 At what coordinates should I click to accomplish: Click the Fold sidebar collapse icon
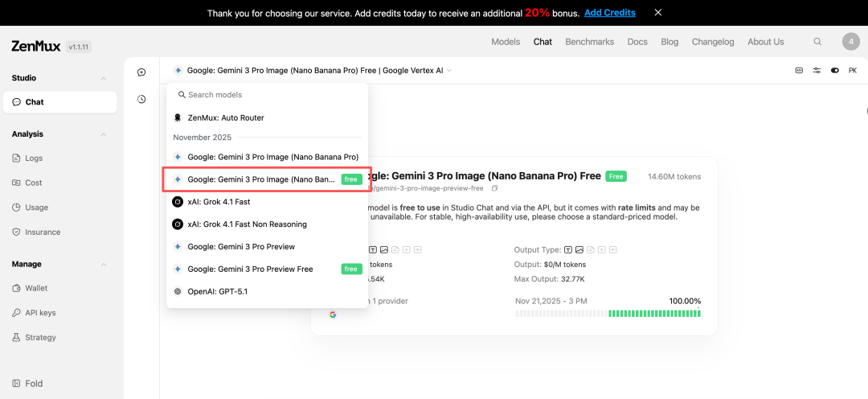coord(16,384)
